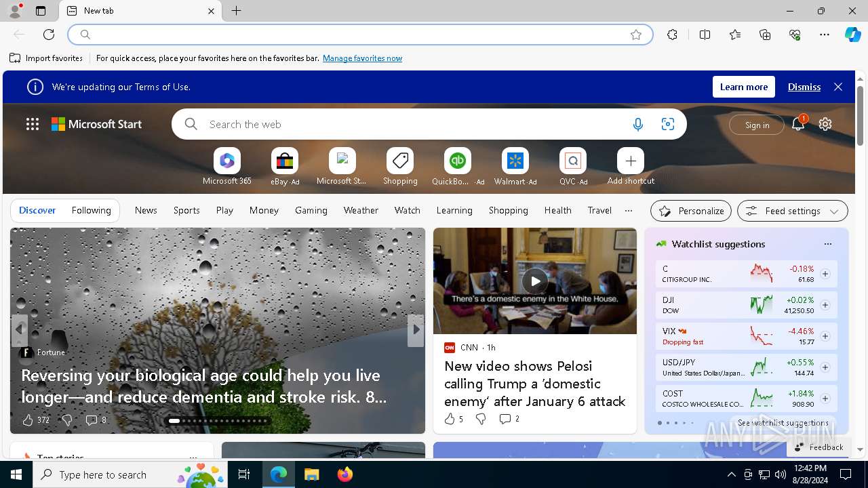The width and height of the screenshot is (868, 488).
Task: Open the Collections icon
Action: (x=765, y=35)
